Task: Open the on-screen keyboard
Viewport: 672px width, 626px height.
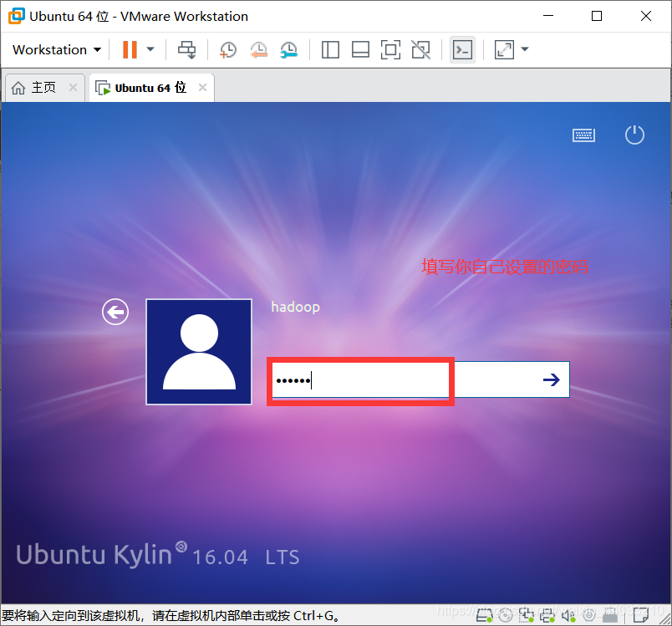Action: coord(583,135)
